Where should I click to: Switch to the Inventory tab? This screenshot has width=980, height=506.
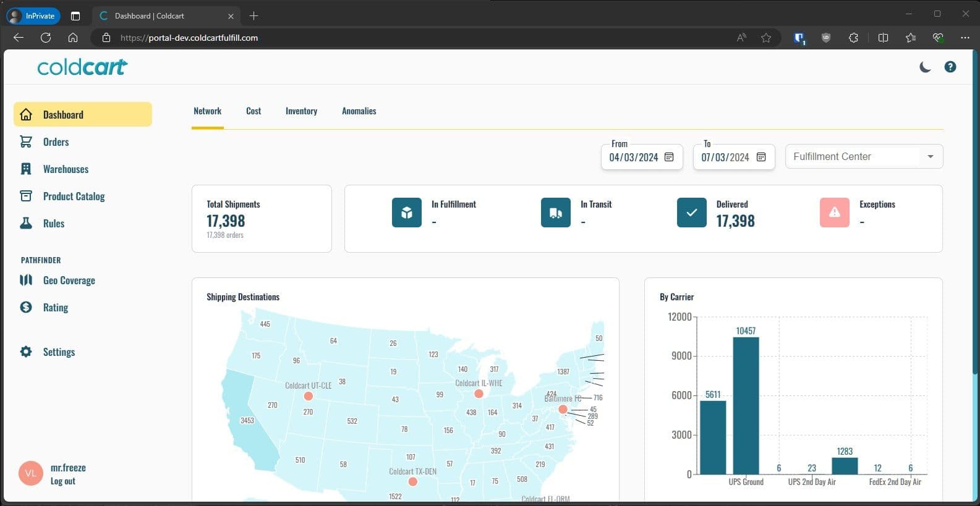click(x=301, y=111)
